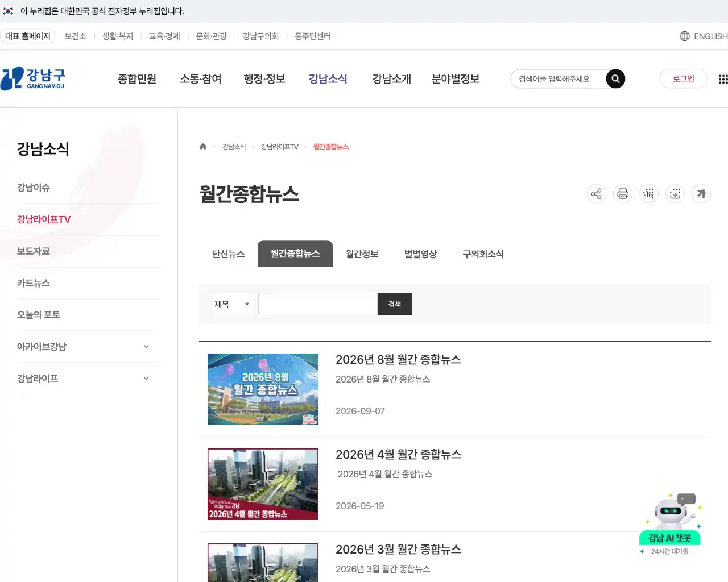Click the 월간종합뉴스 breadcrumb link
This screenshot has width=728, height=582.
coord(331,147)
